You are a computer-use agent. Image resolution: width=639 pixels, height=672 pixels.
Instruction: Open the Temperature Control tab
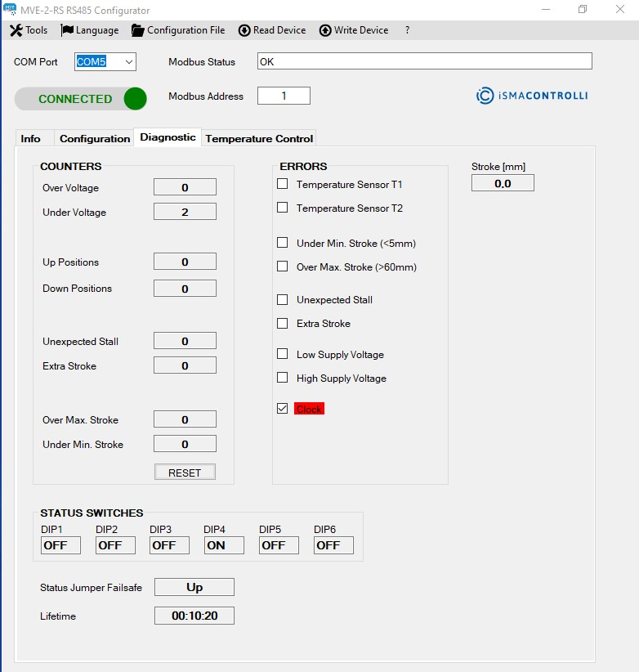click(259, 138)
